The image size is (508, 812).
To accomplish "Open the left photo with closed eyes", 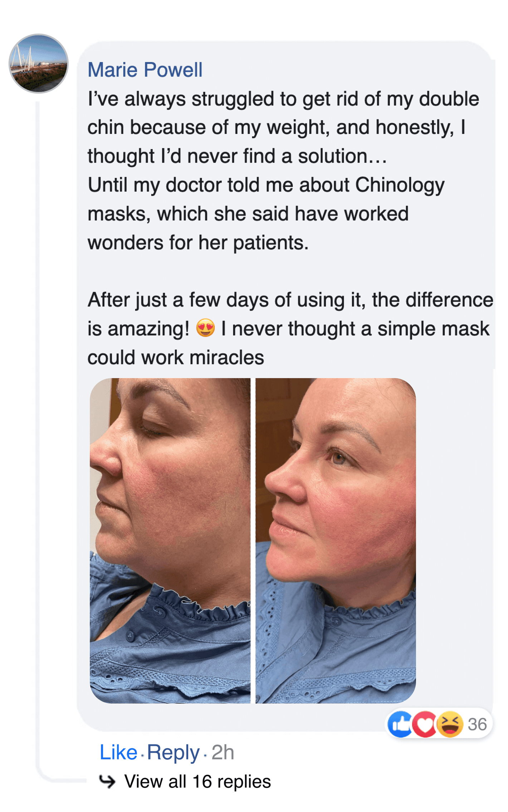I will (170, 540).
